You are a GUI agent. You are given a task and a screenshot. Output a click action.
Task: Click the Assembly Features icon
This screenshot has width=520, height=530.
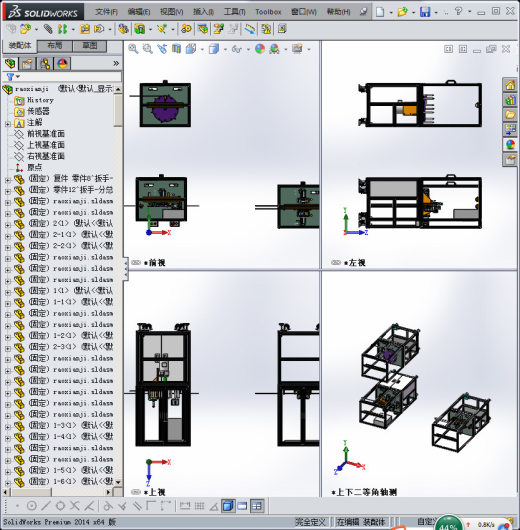(140, 29)
